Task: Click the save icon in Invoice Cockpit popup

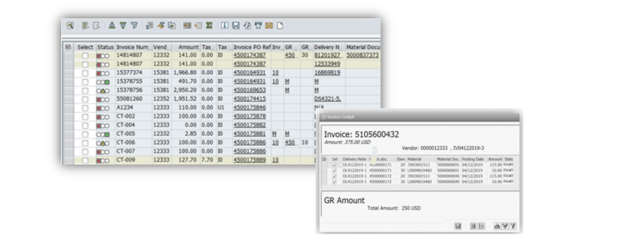Action: click(458, 225)
